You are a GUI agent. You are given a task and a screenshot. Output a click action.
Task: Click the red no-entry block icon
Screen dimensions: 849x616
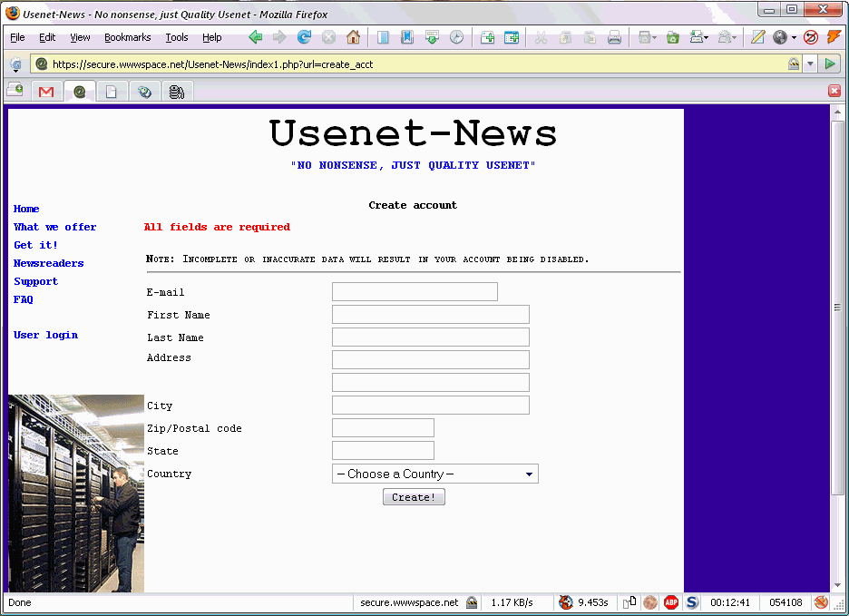(811, 37)
